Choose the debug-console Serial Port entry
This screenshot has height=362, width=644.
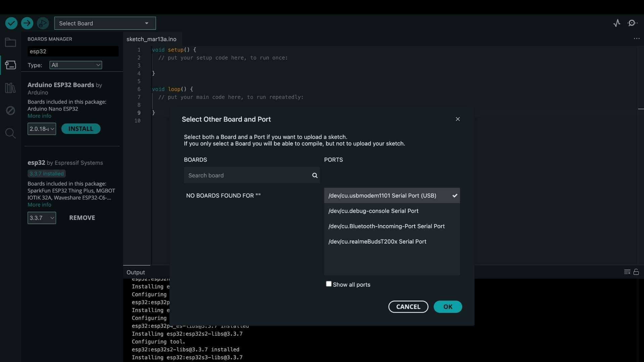click(373, 211)
